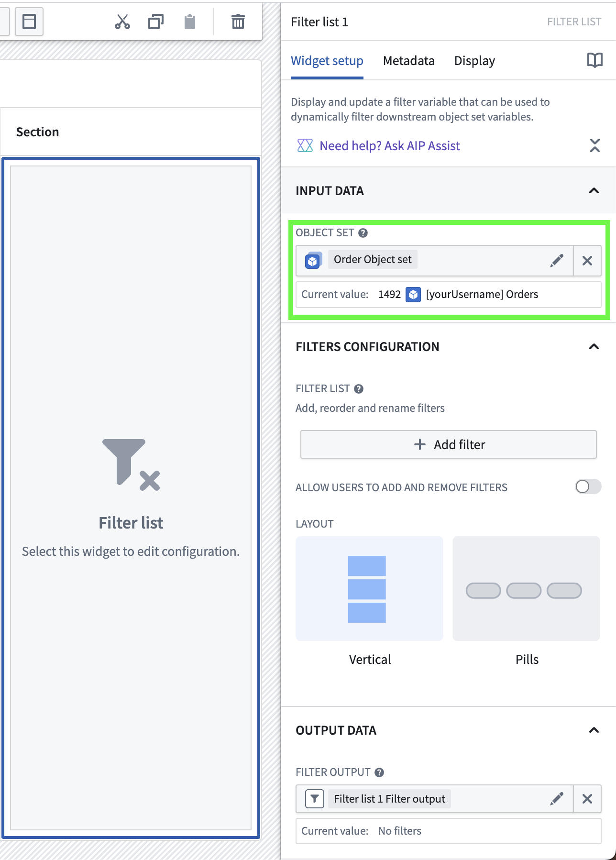The image size is (616, 860).
Task: Select the Pills layout option
Action: click(x=526, y=589)
